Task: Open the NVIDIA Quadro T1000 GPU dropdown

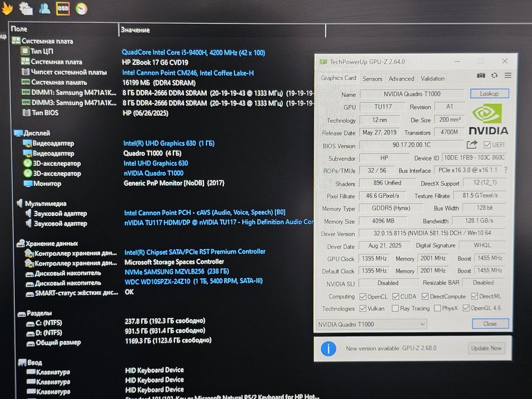Action: (372, 324)
